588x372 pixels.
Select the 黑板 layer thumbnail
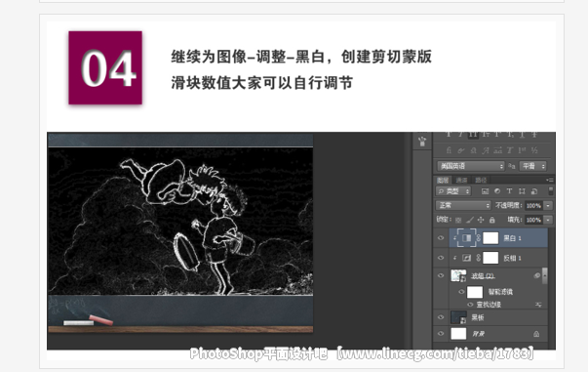(x=458, y=317)
